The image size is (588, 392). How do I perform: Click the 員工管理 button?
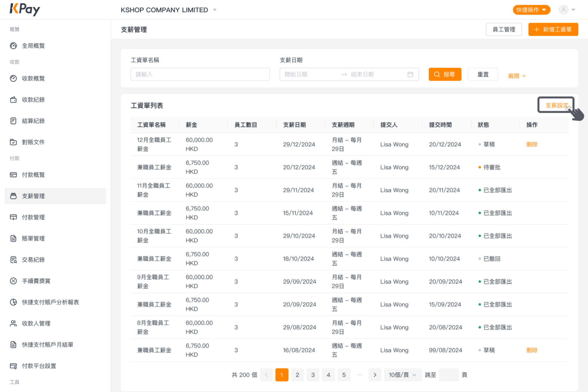pyautogui.click(x=504, y=29)
